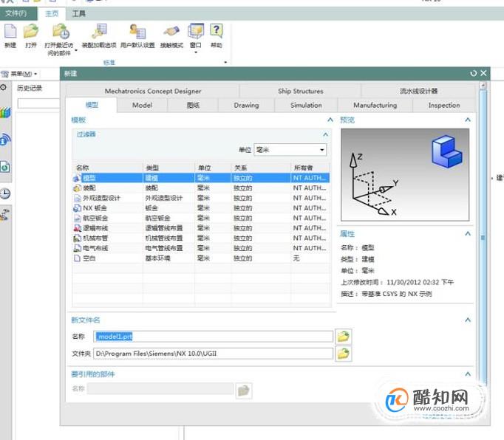
Task: Browse for folder location with folder icon
Action: click(344, 354)
